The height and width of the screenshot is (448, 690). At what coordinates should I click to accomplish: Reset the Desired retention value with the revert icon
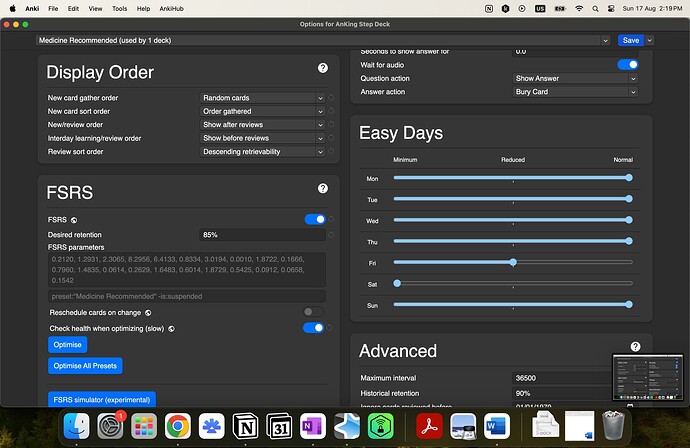click(x=331, y=235)
